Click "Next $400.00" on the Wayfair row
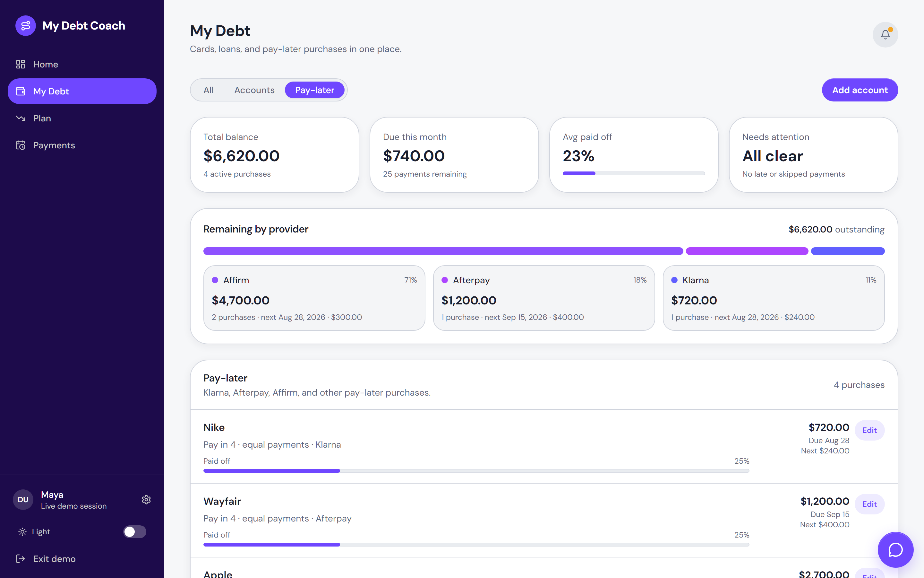 824,524
